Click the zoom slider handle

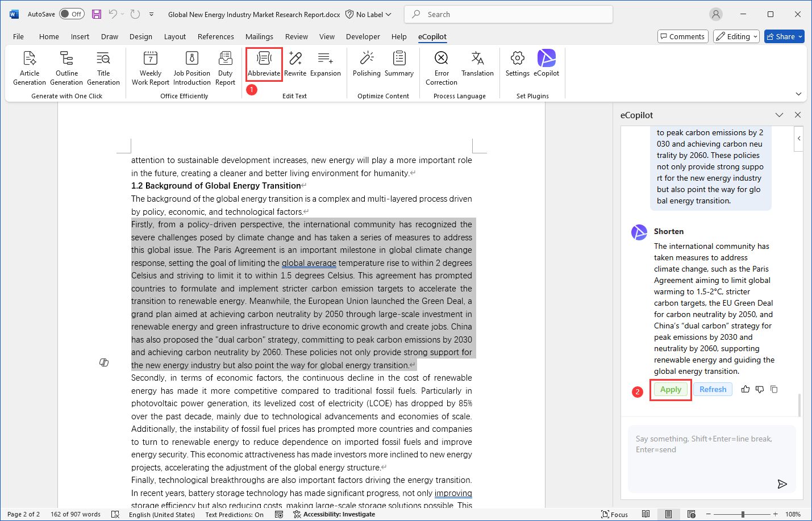click(743, 514)
